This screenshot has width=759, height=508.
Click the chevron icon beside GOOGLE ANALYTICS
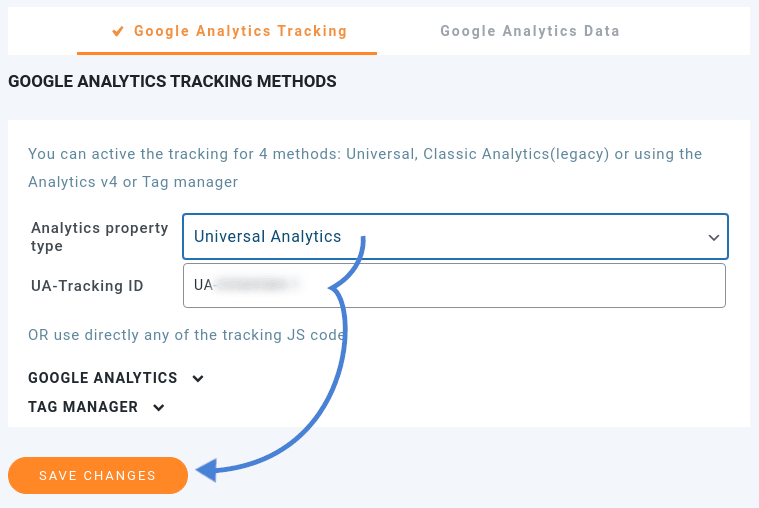pos(198,379)
